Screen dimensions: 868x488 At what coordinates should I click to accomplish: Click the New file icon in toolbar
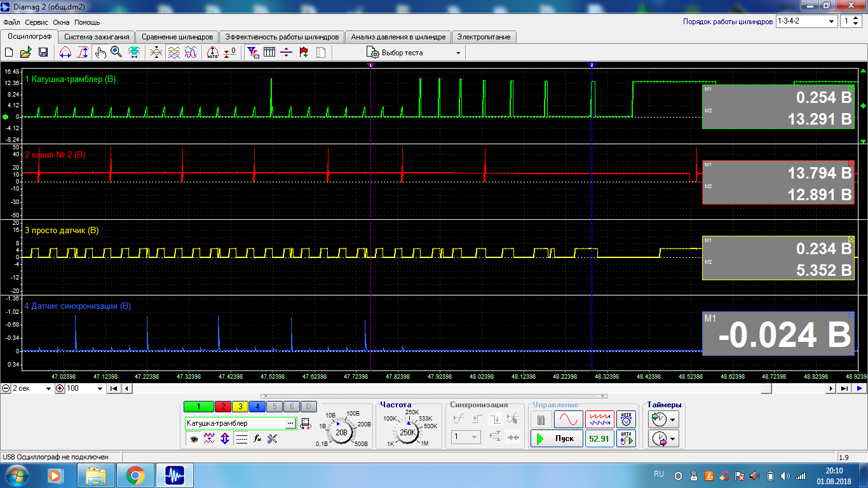(x=9, y=53)
